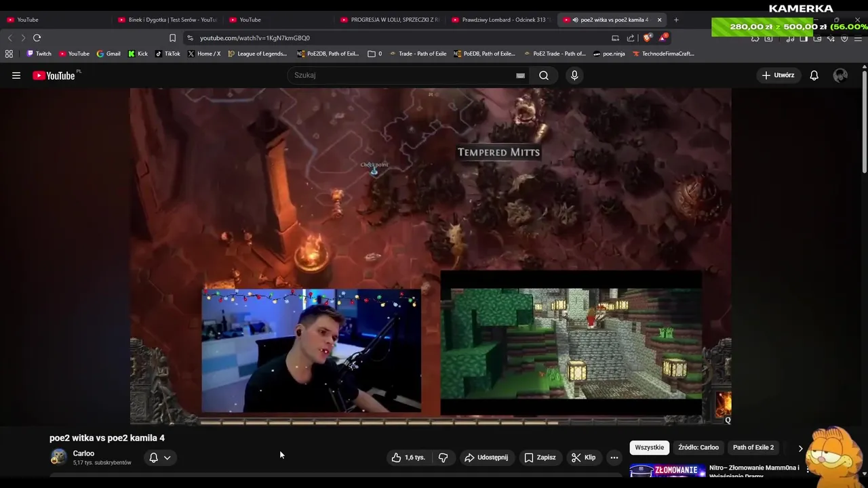This screenshot has width=868, height=488.
Task: Open poe.ninja bookmark
Action: coord(609,54)
